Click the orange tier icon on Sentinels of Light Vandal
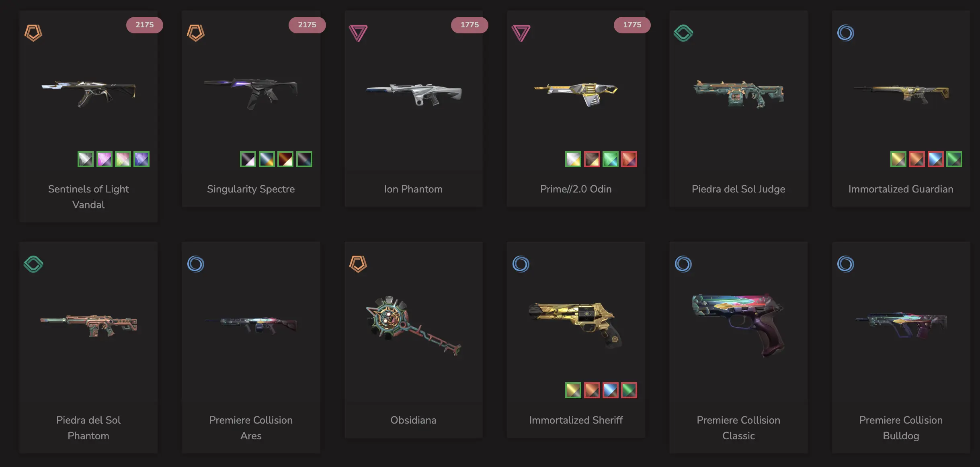This screenshot has height=467, width=980. tap(33, 33)
